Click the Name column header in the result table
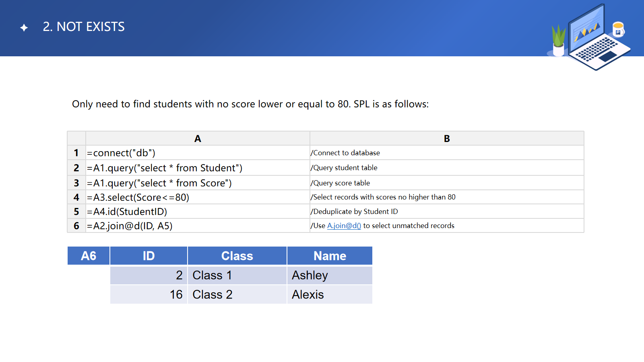This screenshot has height=362, width=644. click(x=330, y=256)
